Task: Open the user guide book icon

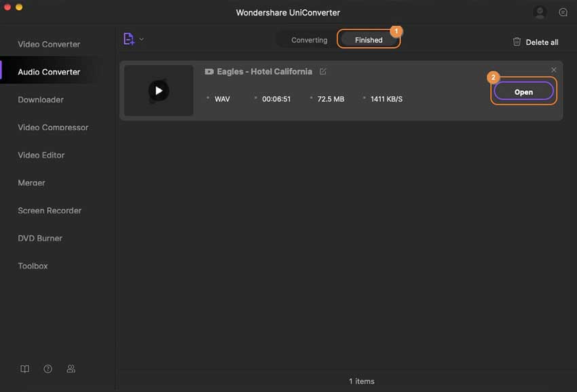Action: [x=24, y=369]
